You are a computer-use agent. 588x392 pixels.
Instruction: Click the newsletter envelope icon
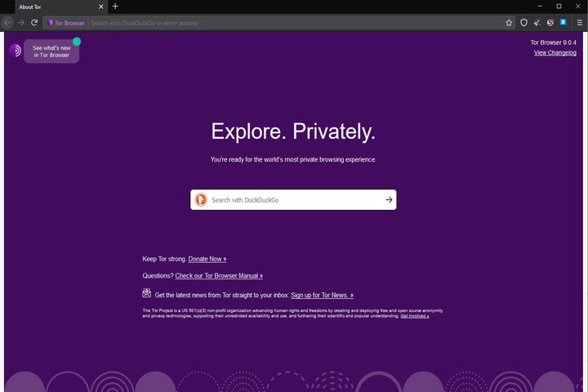[147, 293]
